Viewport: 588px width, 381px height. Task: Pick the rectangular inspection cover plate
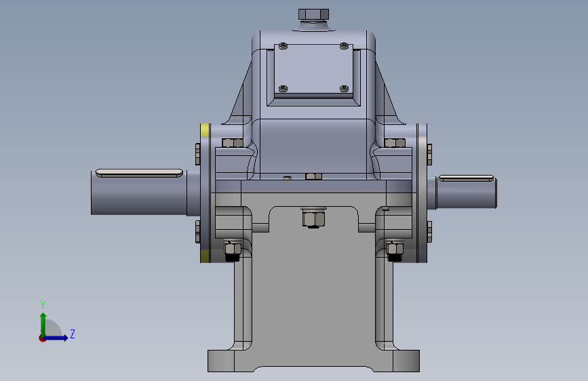point(313,69)
